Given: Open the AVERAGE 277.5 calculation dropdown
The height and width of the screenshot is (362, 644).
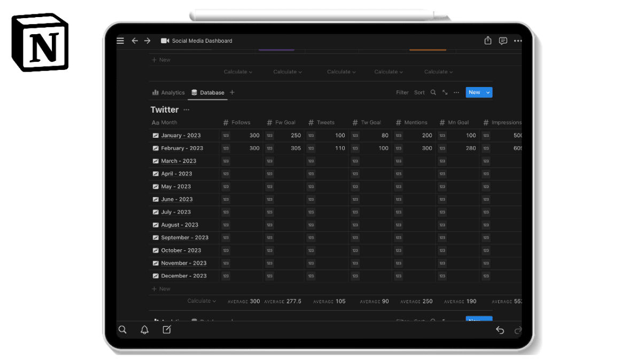Looking at the screenshot, I should pos(283,301).
